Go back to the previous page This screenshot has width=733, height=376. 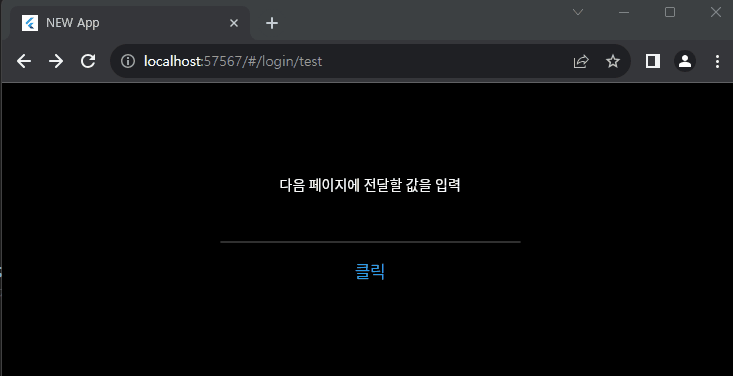(24, 61)
